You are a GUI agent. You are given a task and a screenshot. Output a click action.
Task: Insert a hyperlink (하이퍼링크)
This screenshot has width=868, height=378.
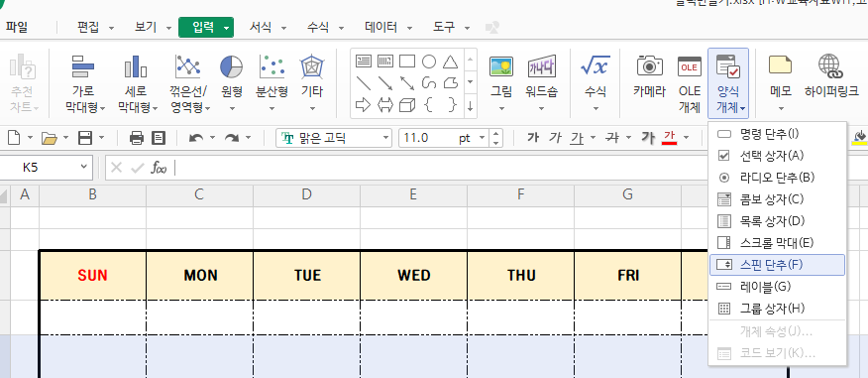(x=831, y=77)
